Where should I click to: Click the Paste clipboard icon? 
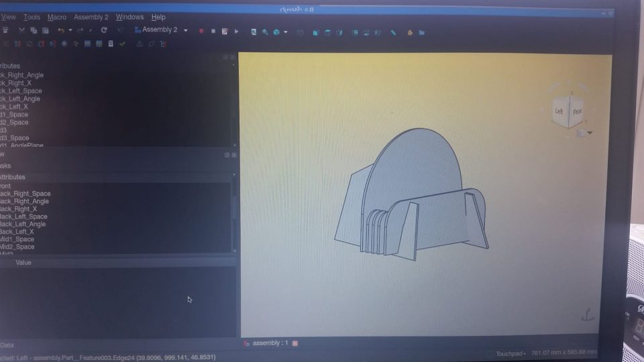46,30
